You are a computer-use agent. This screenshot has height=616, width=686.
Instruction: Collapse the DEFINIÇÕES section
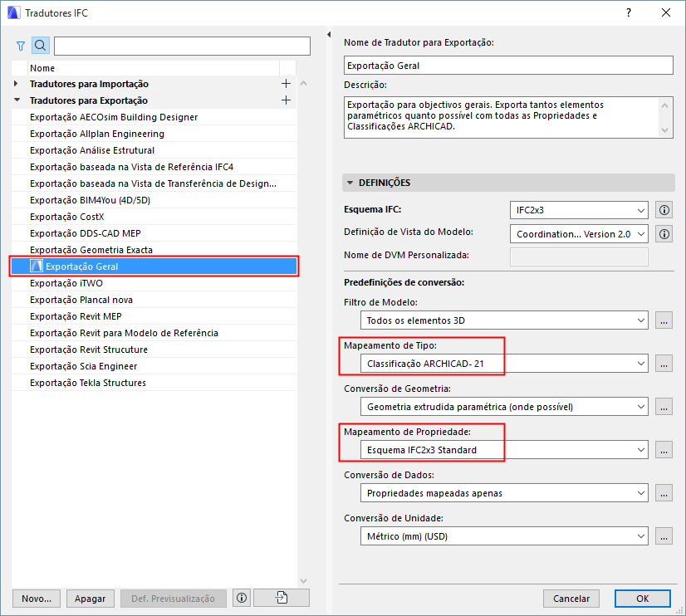click(350, 183)
